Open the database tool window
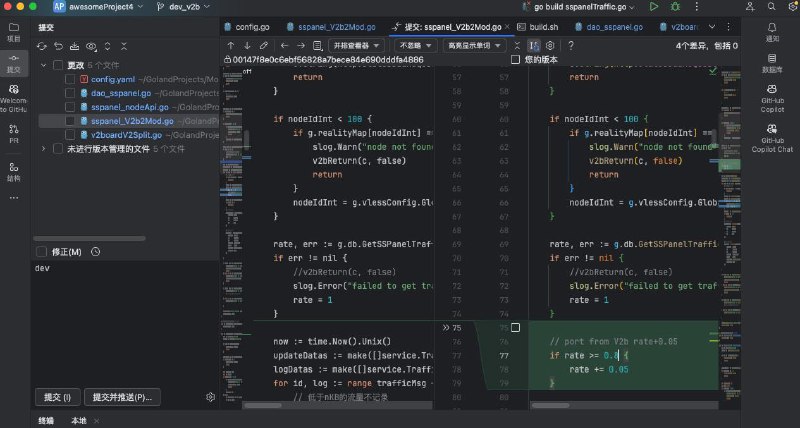 772,63
